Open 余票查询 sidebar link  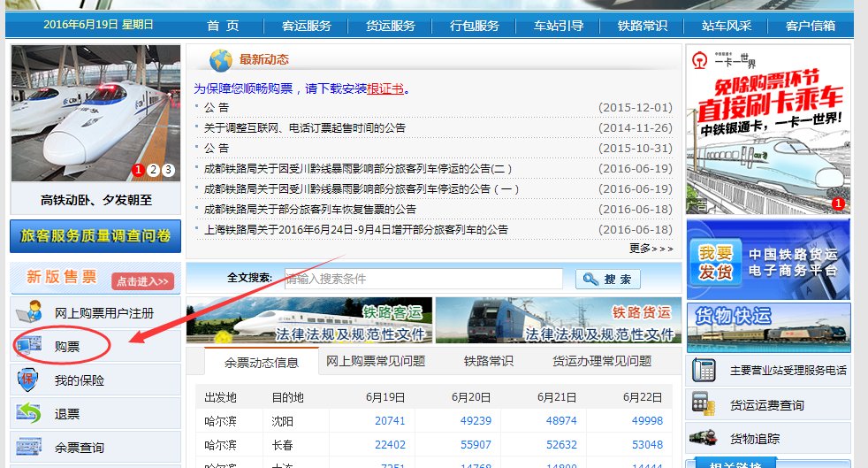(80, 448)
